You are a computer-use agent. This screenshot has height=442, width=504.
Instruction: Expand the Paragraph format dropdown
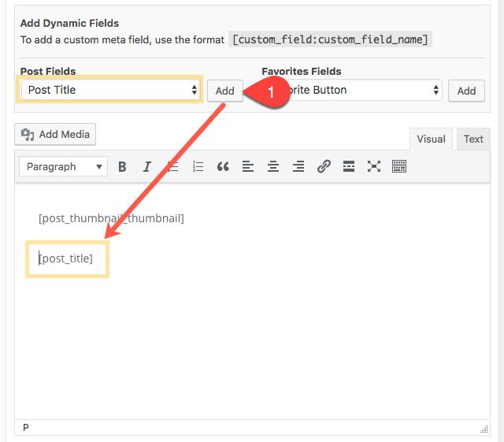pos(64,167)
